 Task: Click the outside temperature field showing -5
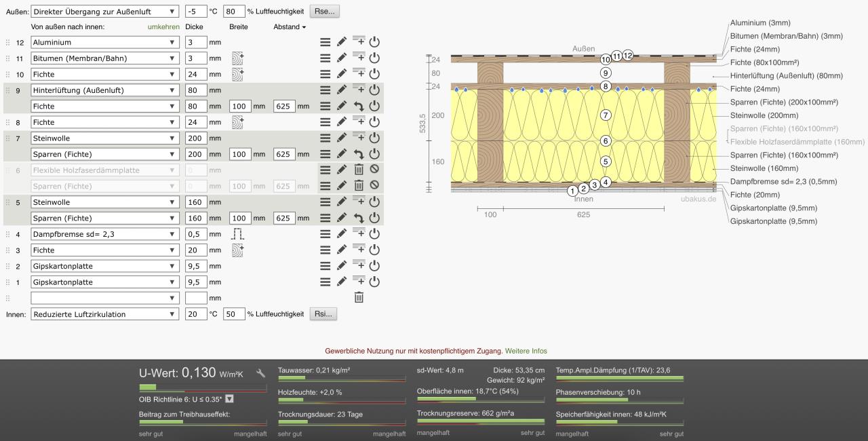(196, 12)
